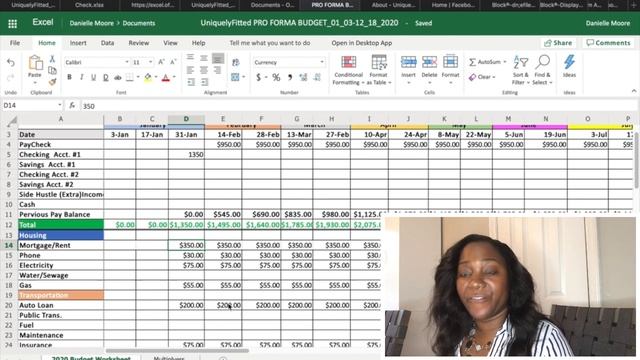Click the Merge cells icon
Image resolution: width=640 pixels, height=360 pixels.
click(x=235, y=77)
